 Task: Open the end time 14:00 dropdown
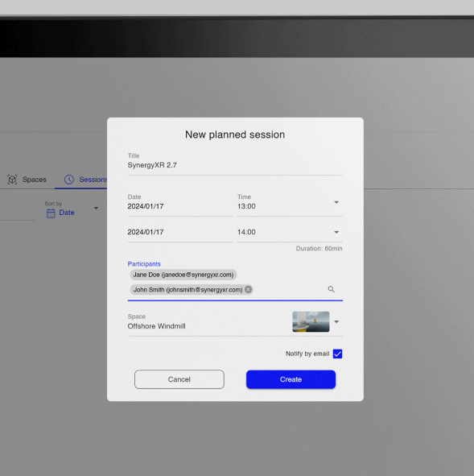(x=336, y=232)
